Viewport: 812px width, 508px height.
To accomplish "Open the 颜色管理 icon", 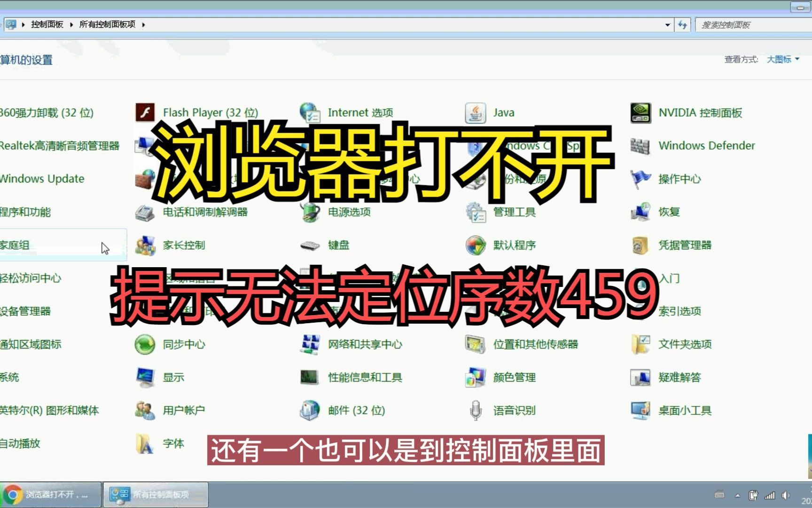I will point(476,377).
